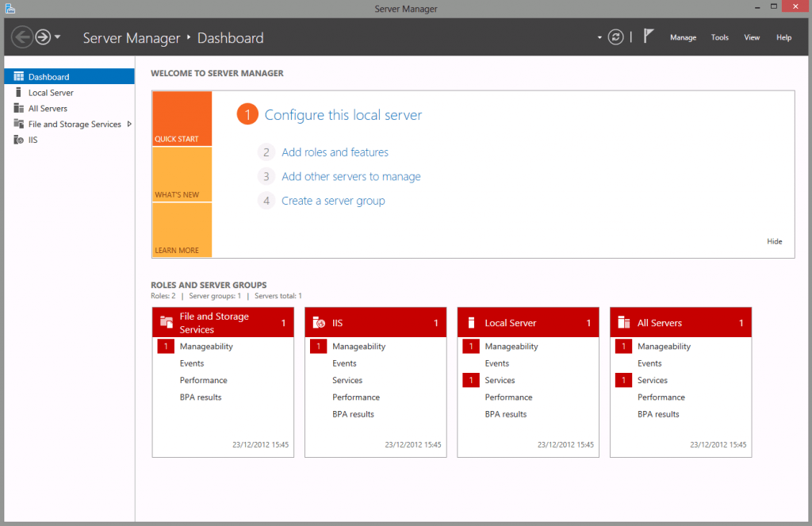Click the refresh dashboard icon

[615, 37]
